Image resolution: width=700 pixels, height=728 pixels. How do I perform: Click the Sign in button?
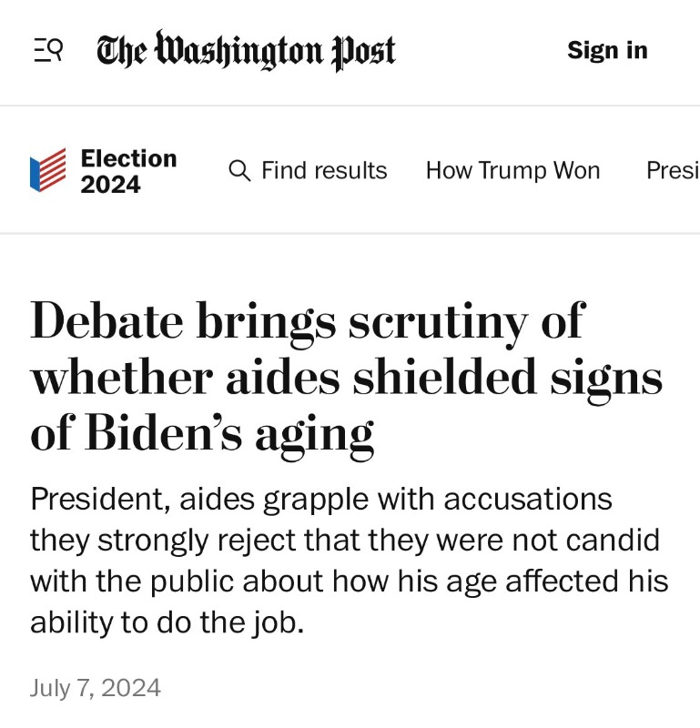tap(607, 50)
